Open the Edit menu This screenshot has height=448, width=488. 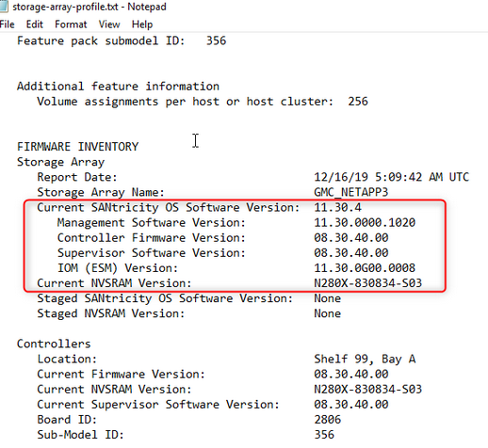coord(34,24)
